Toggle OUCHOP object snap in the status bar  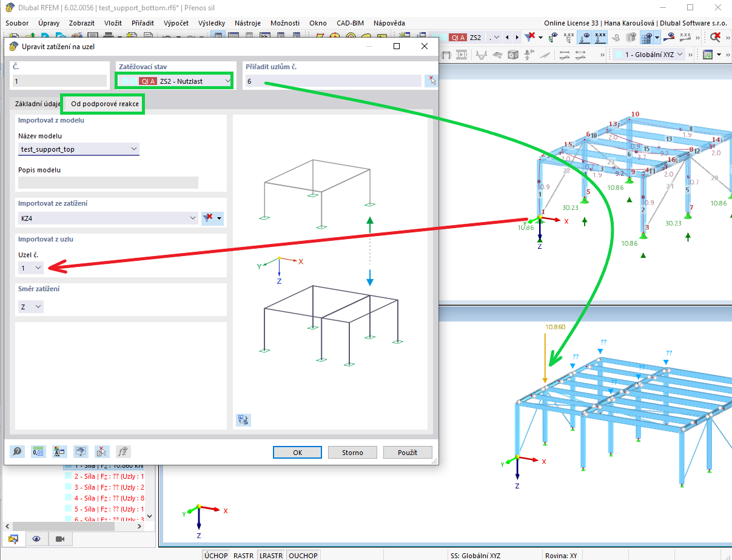click(303, 555)
